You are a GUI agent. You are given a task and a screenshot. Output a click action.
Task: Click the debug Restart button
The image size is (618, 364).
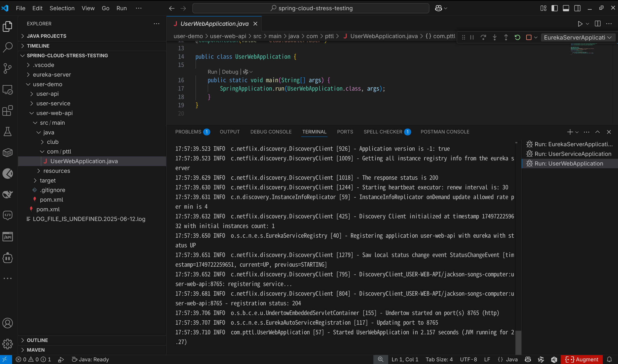[x=517, y=37]
